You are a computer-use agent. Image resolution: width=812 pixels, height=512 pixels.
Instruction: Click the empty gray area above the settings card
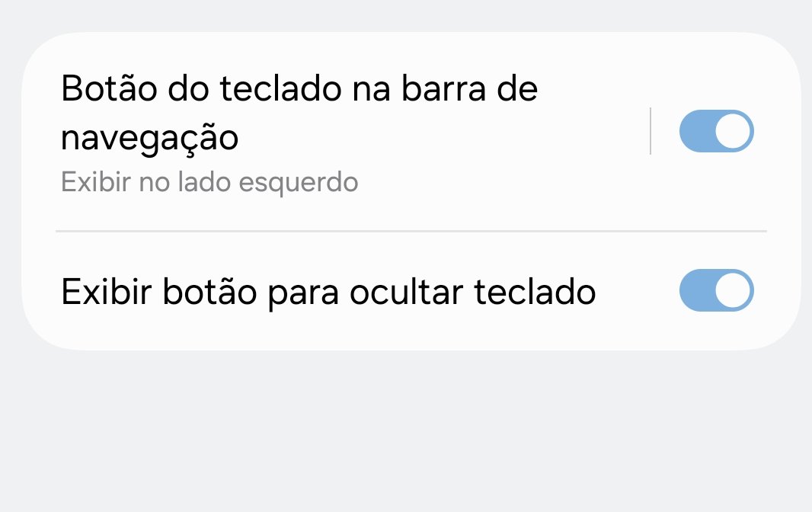(406, 14)
